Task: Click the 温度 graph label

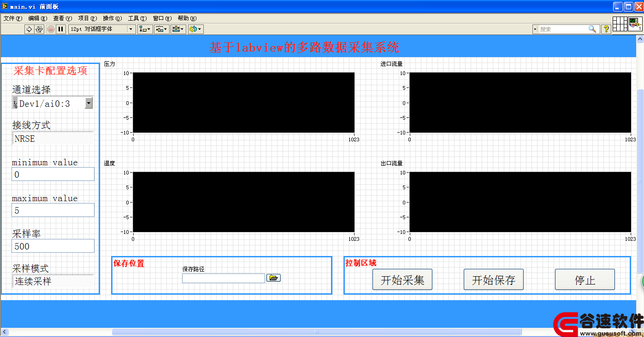Action: (x=109, y=163)
